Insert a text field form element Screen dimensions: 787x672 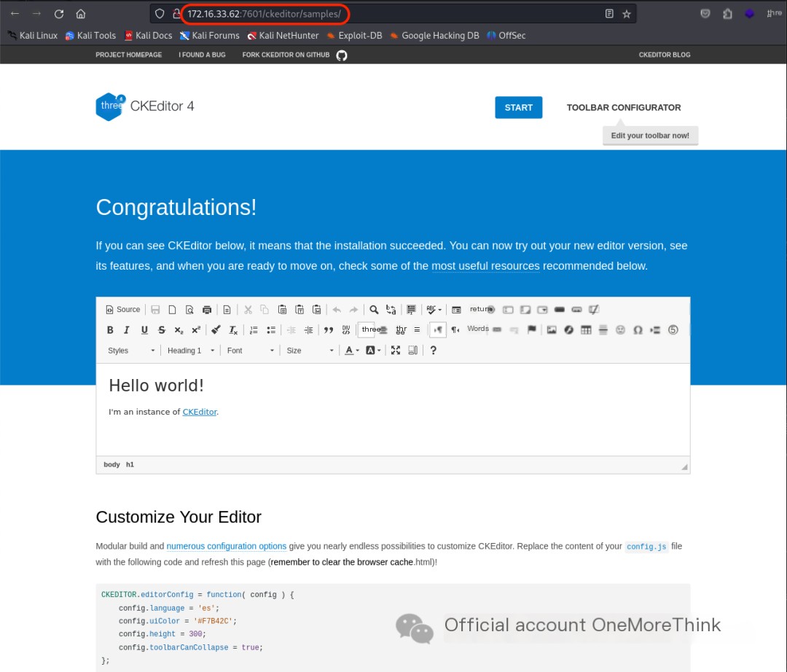pos(508,310)
